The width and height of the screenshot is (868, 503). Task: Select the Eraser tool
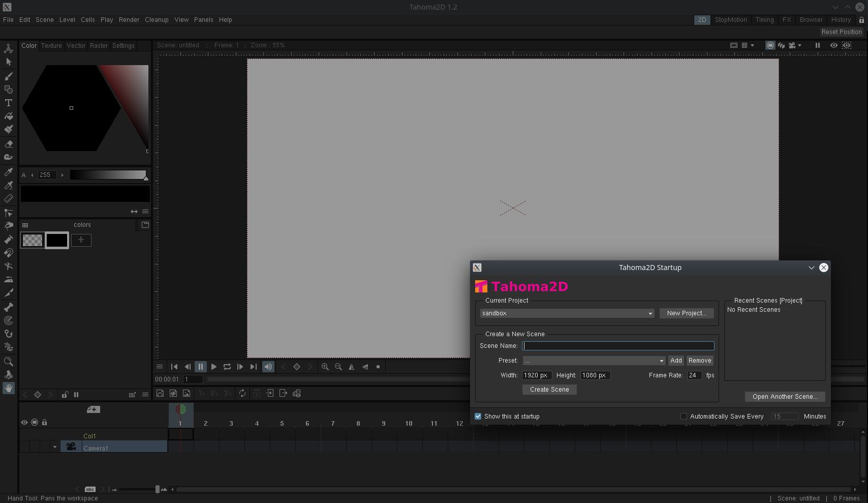click(9, 144)
